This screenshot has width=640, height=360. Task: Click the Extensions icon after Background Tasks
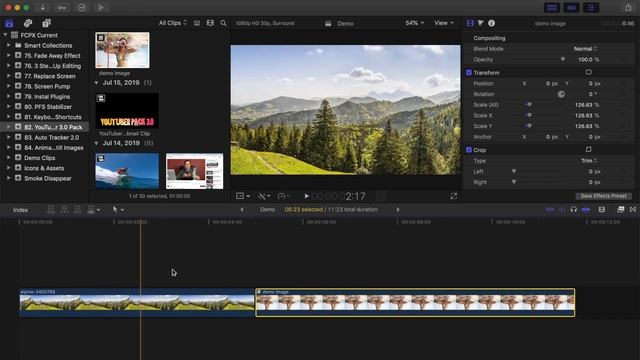coord(101,7)
